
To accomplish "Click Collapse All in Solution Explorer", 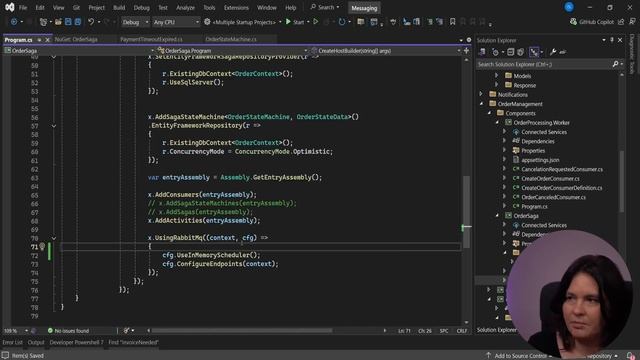I will point(511,52).
